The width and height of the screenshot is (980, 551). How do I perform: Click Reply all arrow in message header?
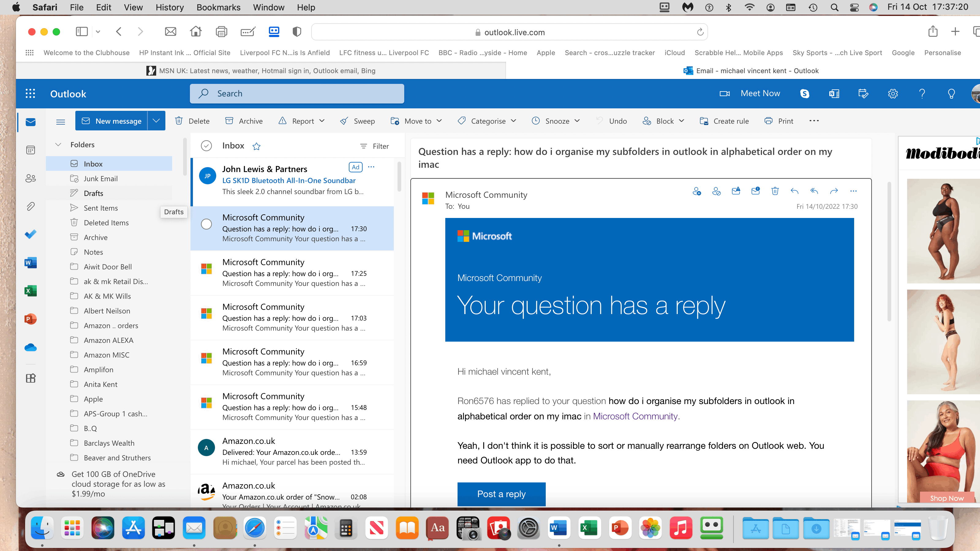(x=814, y=191)
